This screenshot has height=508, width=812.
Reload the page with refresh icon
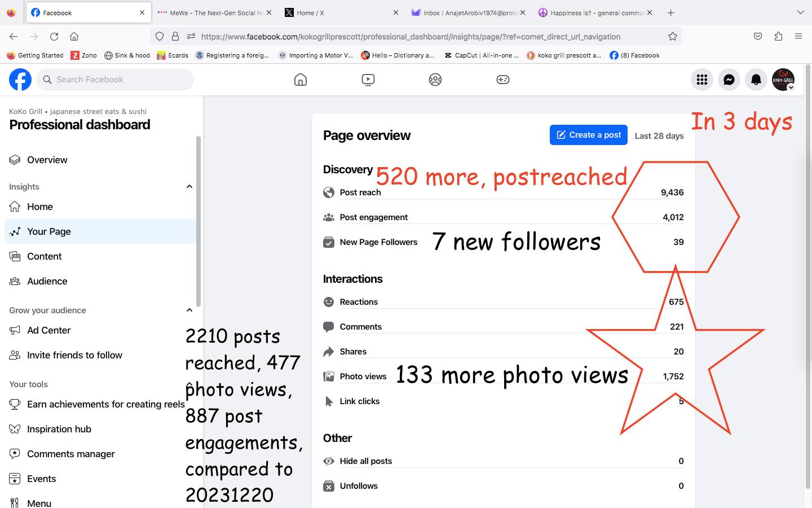click(x=54, y=36)
